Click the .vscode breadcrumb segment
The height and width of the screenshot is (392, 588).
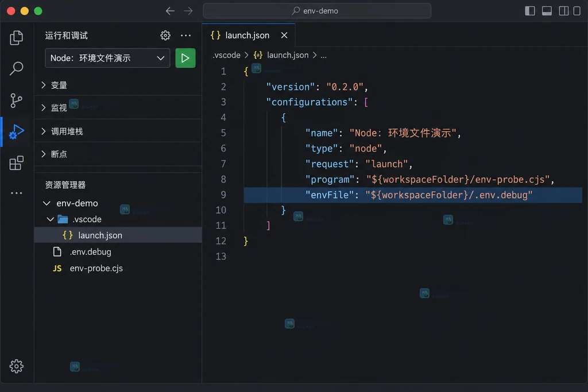pos(226,55)
